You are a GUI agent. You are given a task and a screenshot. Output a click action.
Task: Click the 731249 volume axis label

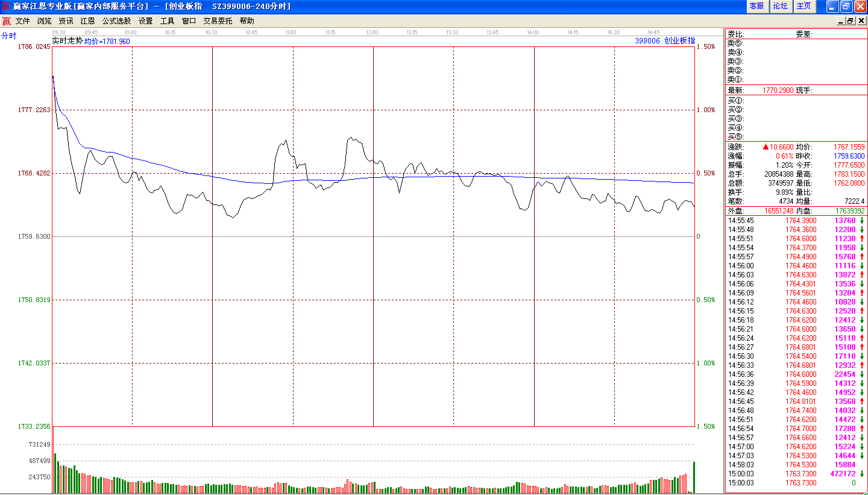[40, 444]
